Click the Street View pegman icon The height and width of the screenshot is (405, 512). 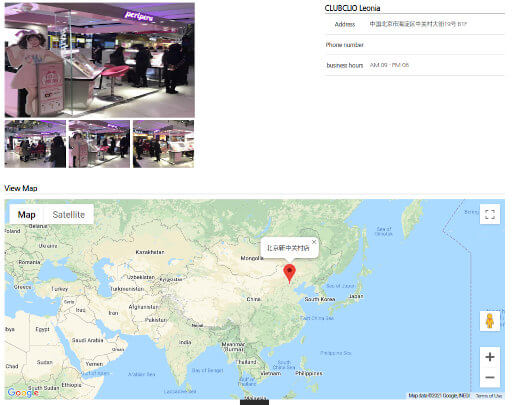[x=490, y=321]
